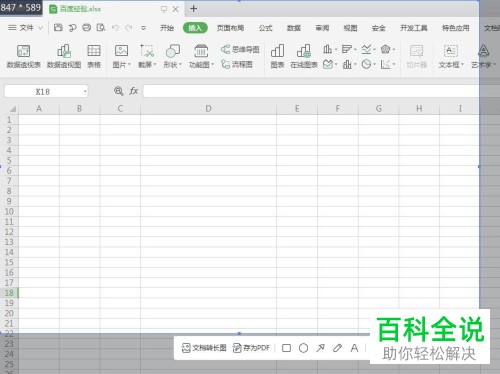Click the 表格 table icon

(x=94, y=56)
